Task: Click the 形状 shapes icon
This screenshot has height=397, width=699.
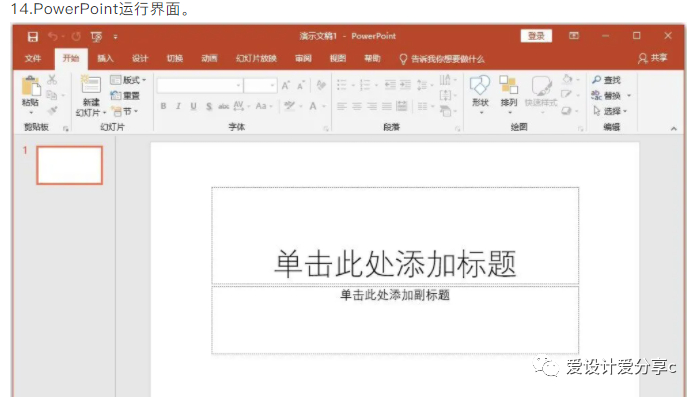Action: [x=480, y=85]
